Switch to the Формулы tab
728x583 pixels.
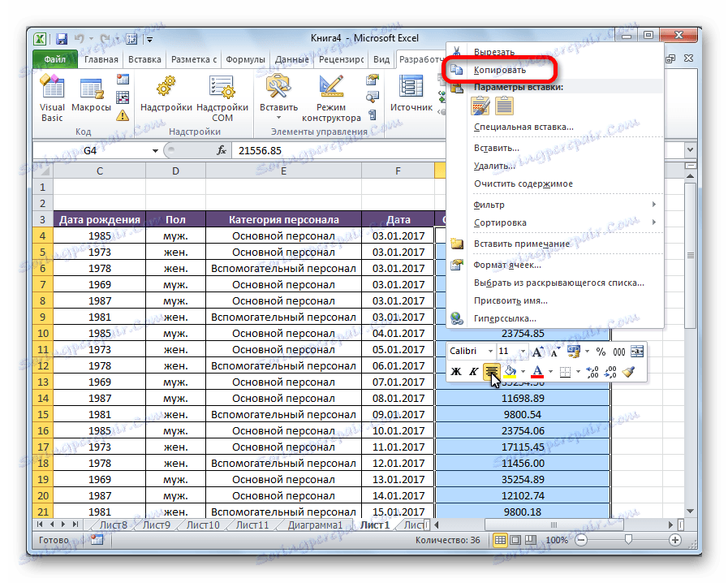point(245,59)
